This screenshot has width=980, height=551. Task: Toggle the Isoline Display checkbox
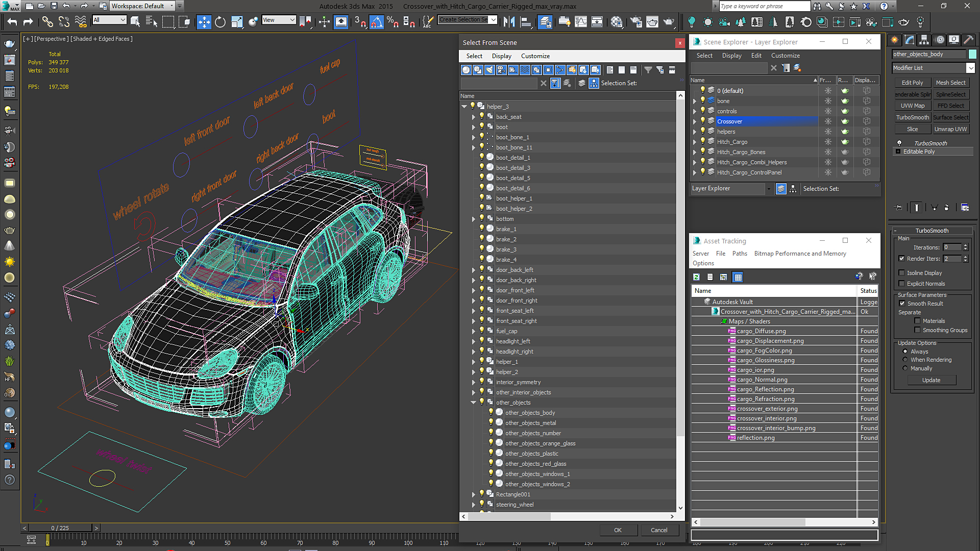click(x=902, y=273)
